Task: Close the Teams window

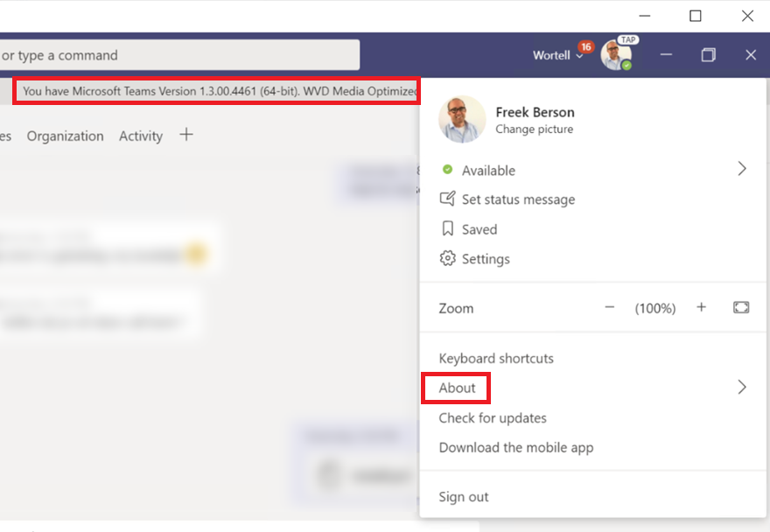Action: (x=751, y=54)
